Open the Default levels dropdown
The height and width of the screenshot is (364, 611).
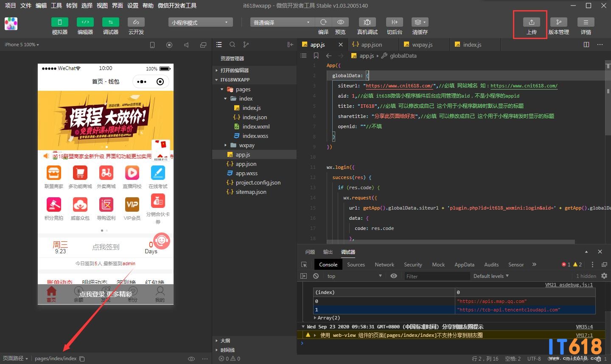click(x=491, y=276)
